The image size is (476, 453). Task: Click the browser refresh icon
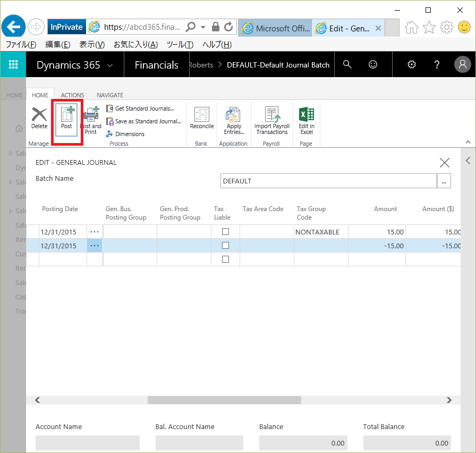tap(228, 27)
